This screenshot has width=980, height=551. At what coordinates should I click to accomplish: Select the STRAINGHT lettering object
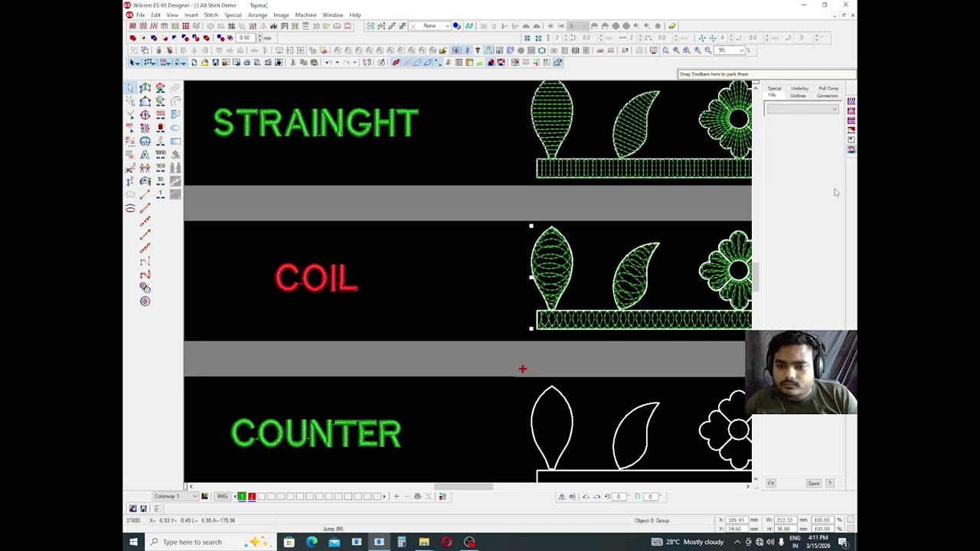(315, 123)
